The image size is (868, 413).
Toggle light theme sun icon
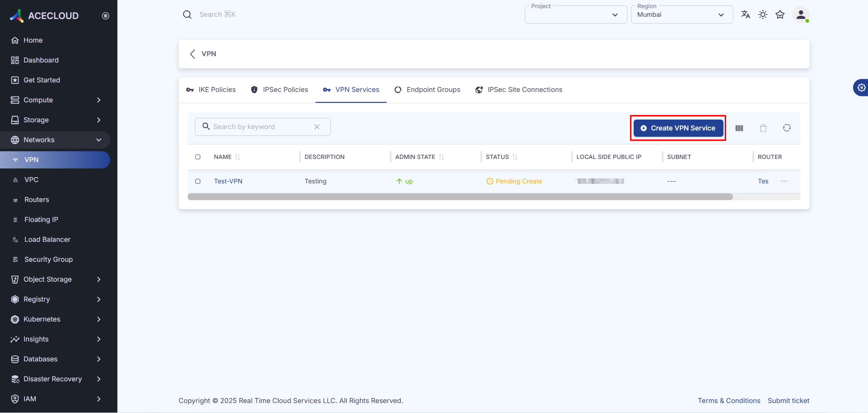coord(763,14)
